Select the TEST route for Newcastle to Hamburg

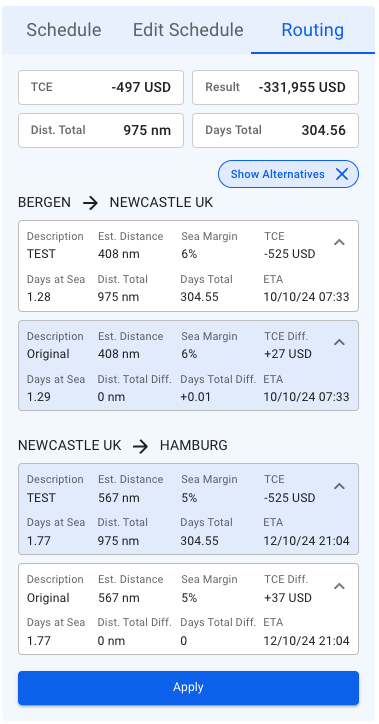pyautogui.click(x=188, y=509)
